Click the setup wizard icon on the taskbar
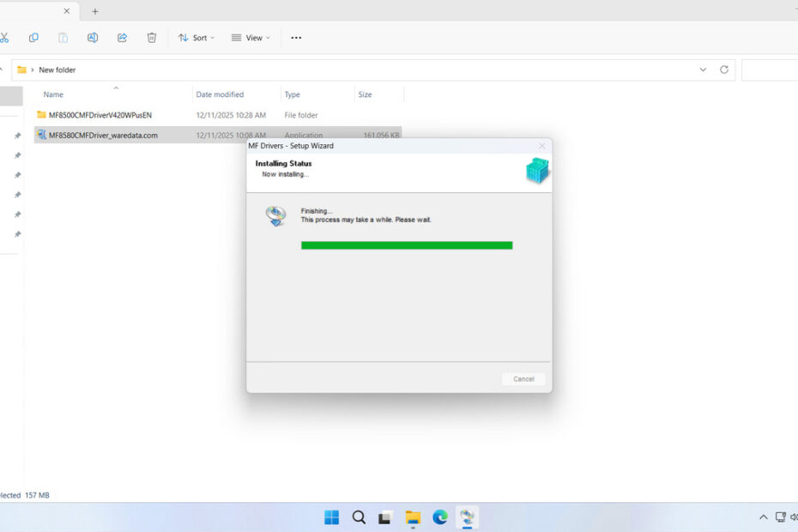 pyautogui.click(x=468, y=517)
